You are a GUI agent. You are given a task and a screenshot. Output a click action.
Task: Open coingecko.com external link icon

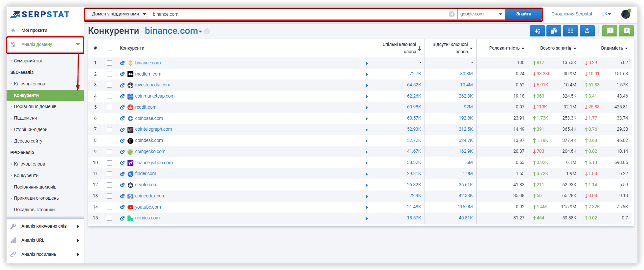click(122, 152)
